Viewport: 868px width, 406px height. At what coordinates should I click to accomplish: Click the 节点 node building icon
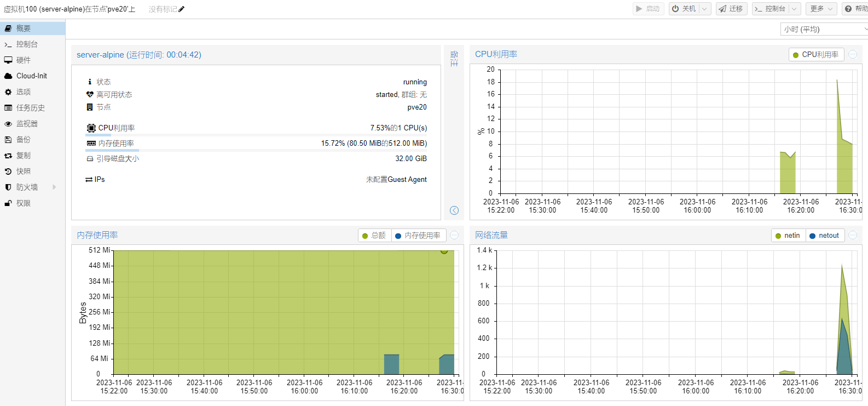pyautogui.click(x=90, y=107)
